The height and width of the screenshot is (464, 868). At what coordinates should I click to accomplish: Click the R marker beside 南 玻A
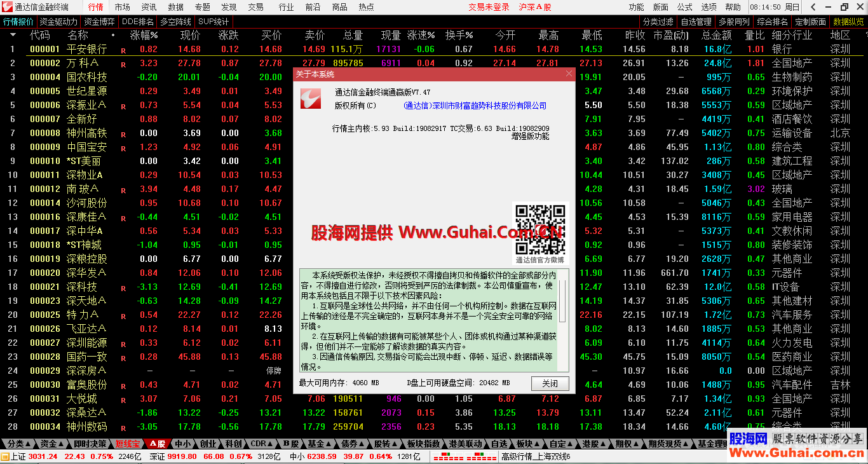click(123, 190)
